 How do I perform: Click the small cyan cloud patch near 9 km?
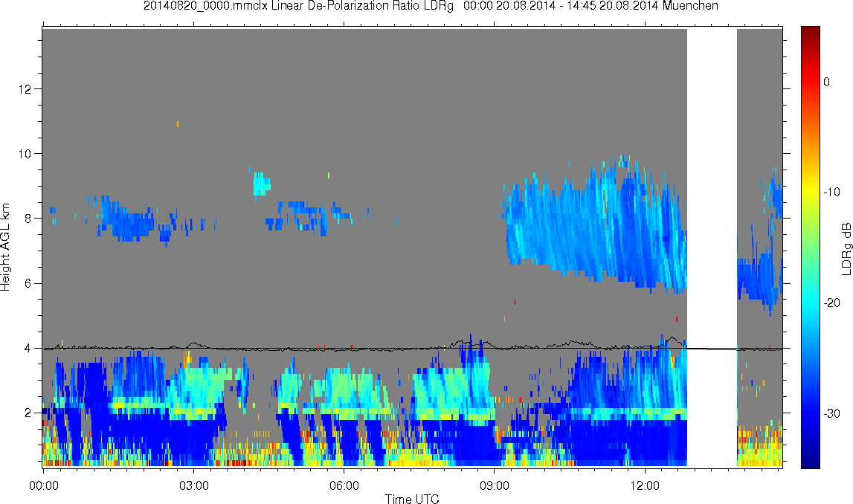pos(261,184)
